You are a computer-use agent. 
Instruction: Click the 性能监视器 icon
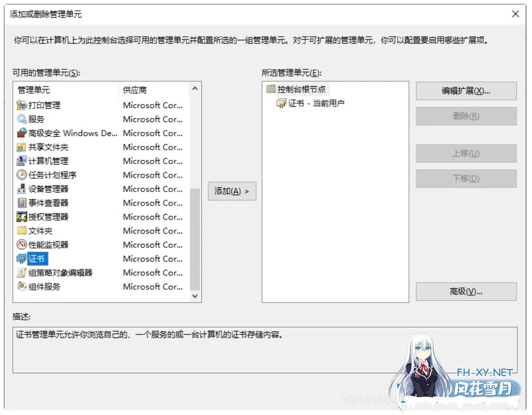[x=22, y=245]
